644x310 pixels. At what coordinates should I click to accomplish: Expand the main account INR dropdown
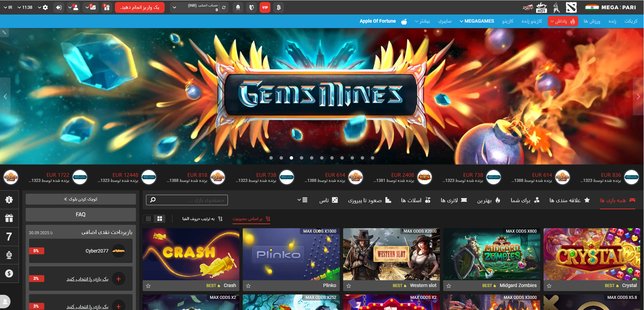click(174, 7)
